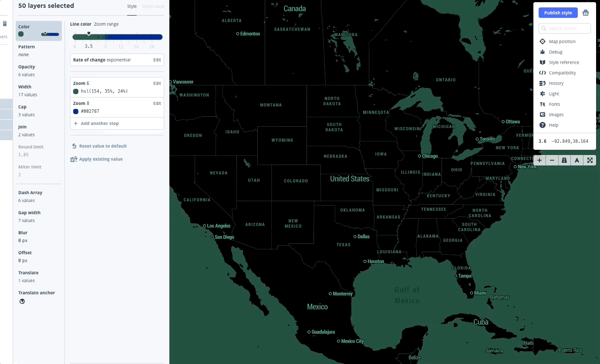Open the History panel icon
The height and width of the screenshot is (364, 600).
point(543,83)
